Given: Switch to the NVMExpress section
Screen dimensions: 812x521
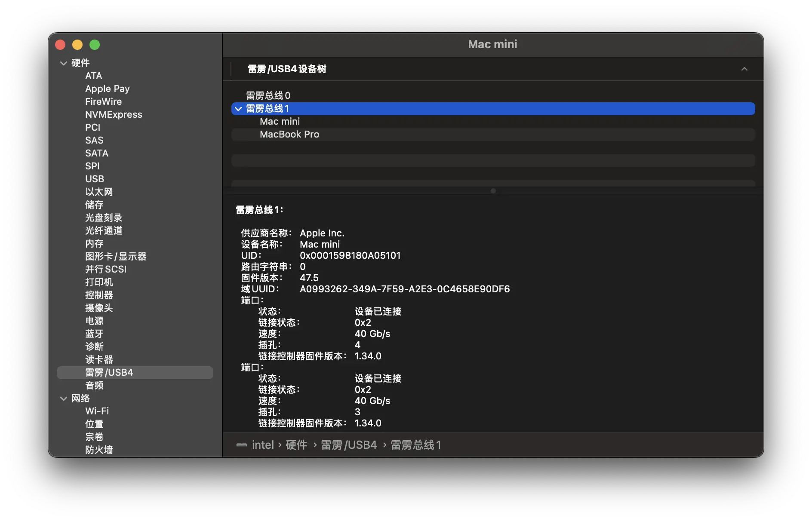Looking at the screenshot, I should 113,114.
